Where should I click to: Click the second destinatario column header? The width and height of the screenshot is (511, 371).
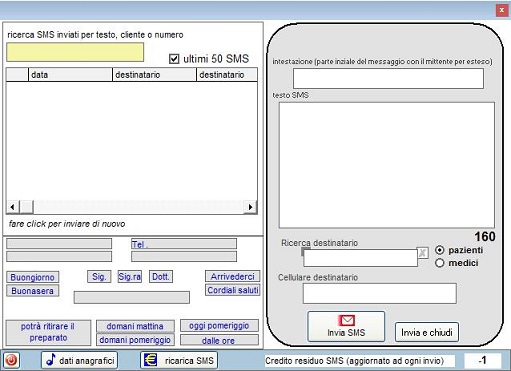[x=227, y=75]
